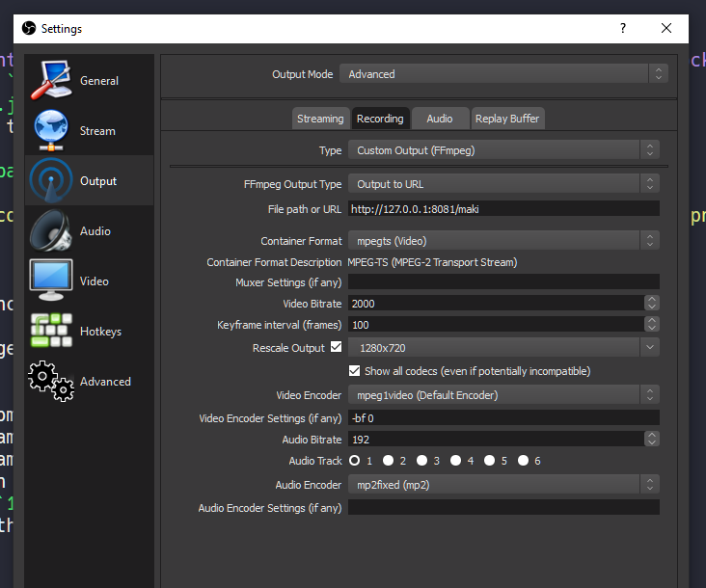This screenshot has height=588, width=706.
Task: Select Audio Track 4 radio button
Action: tap(455, 460)
